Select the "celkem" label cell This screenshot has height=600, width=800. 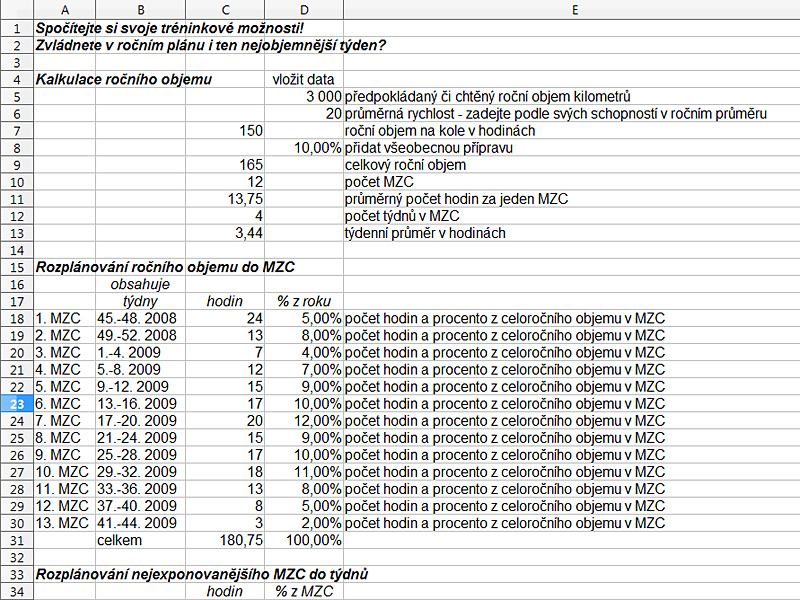140,539
